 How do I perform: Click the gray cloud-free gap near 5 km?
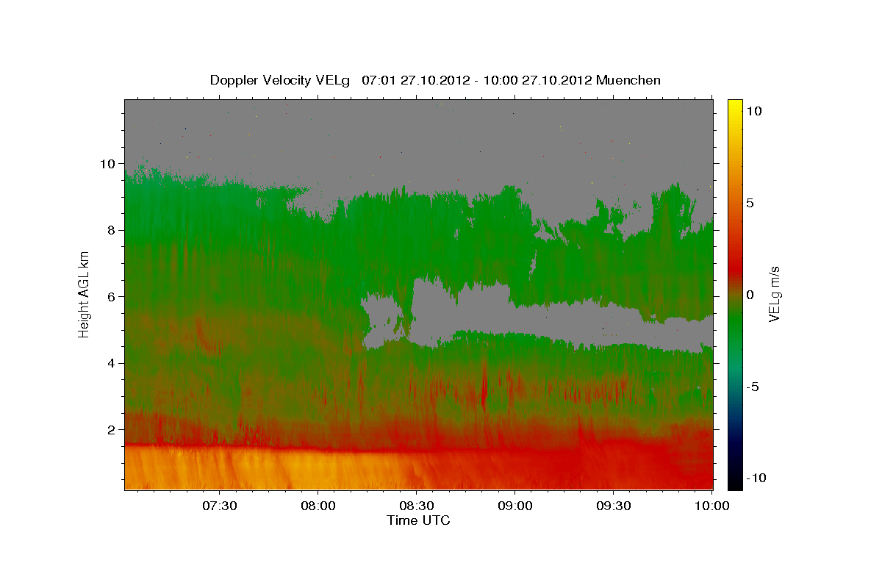470,312
